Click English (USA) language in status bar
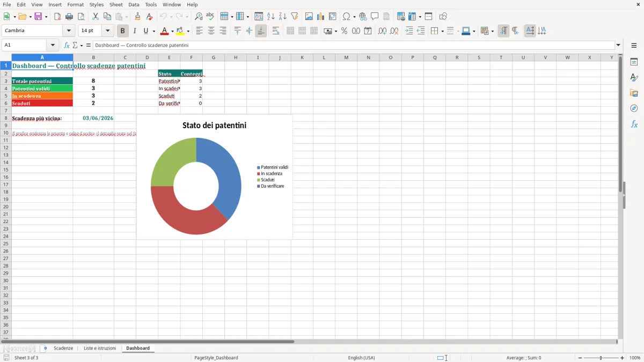The height and width of the screenshot is (362, 644). coord(362,358)
